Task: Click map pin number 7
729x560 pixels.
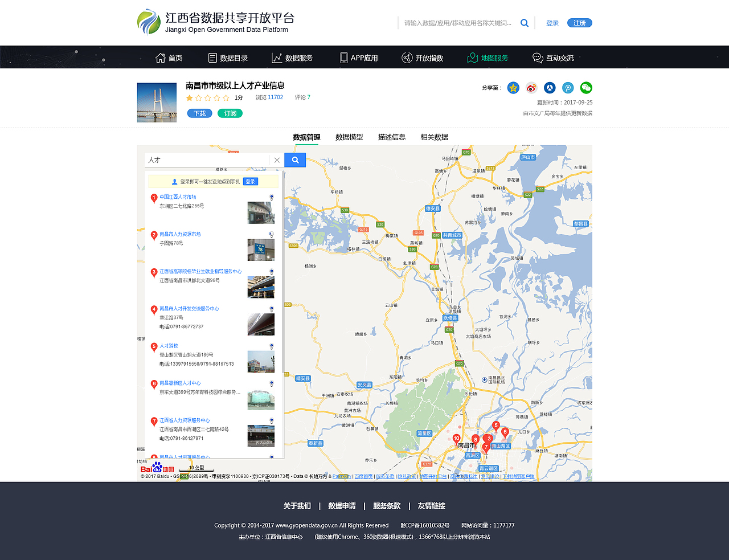Action: [x=485, y=448]
